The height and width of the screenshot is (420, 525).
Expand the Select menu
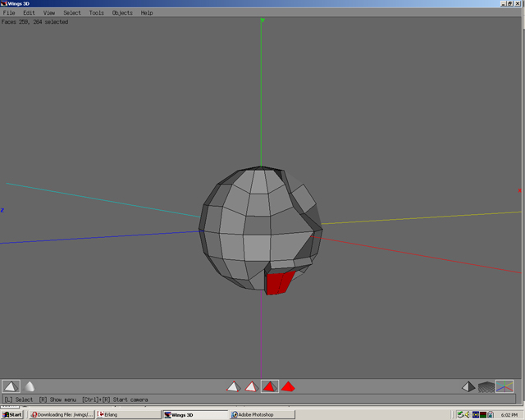click(x=72, y=13)
